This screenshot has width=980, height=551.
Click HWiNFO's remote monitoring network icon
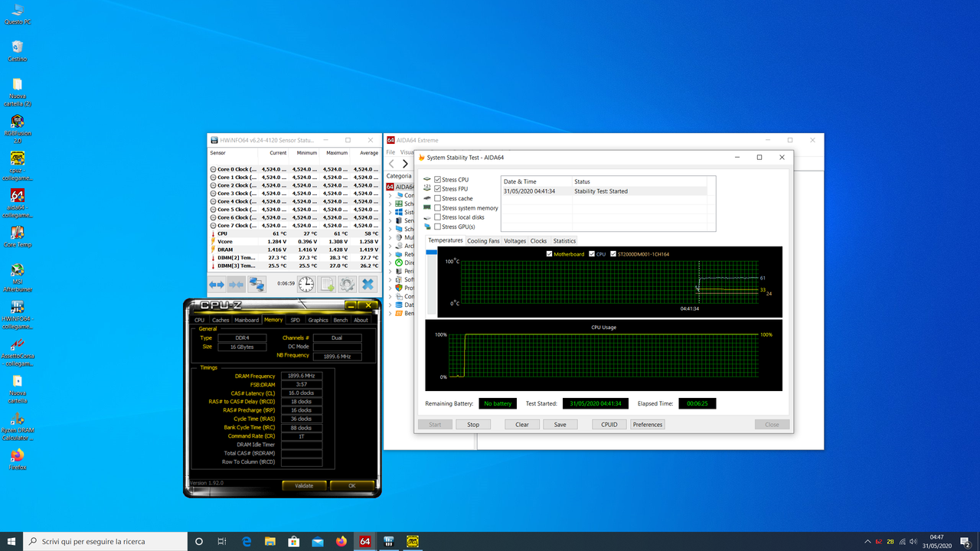click(257, 284)
